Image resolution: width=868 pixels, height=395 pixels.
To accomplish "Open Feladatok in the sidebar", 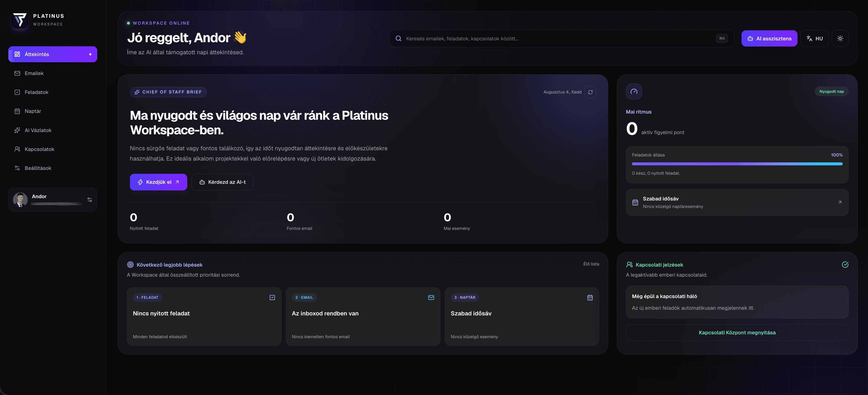I will coord(53,92).
